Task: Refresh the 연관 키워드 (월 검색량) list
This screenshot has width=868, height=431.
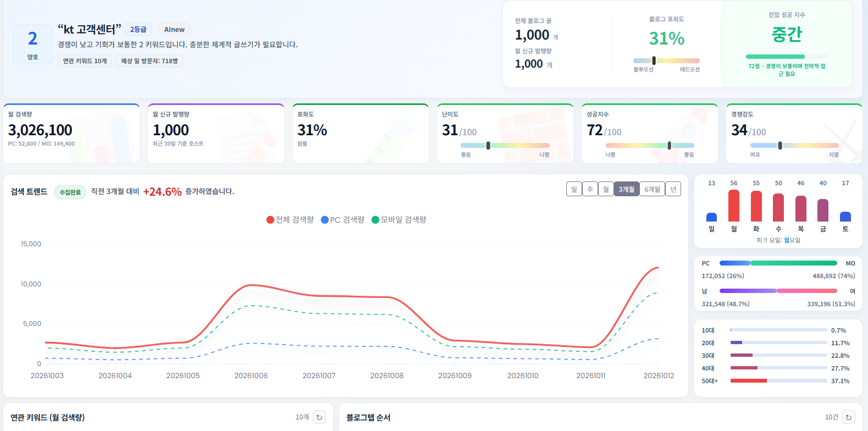Action: 319,417
